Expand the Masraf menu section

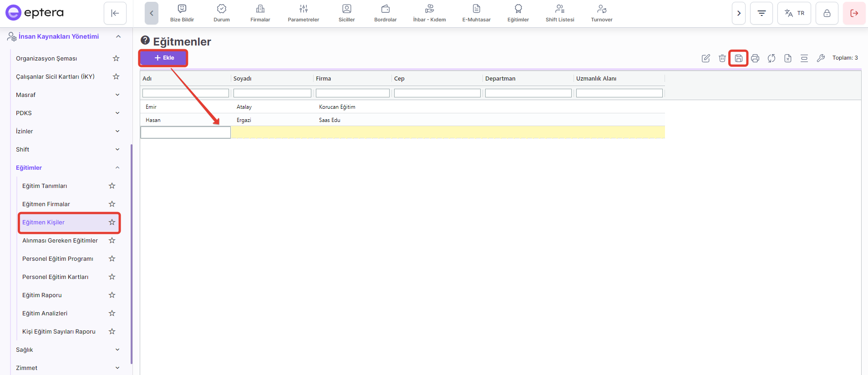[x=117, y=95]
